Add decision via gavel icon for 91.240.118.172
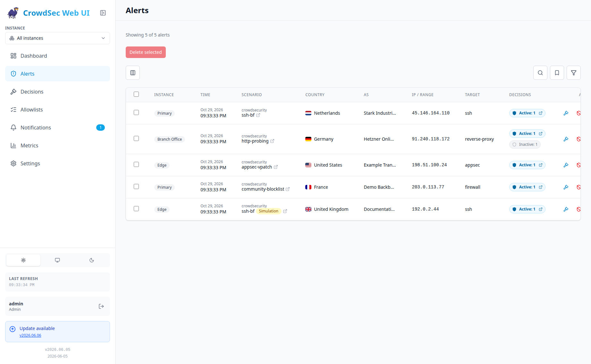The width and height of the screenshot is (591, 364). pos(566,139)
